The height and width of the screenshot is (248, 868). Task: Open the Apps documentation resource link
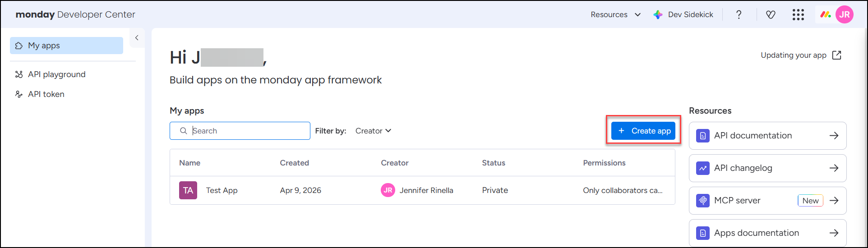(x=768, y=233)
